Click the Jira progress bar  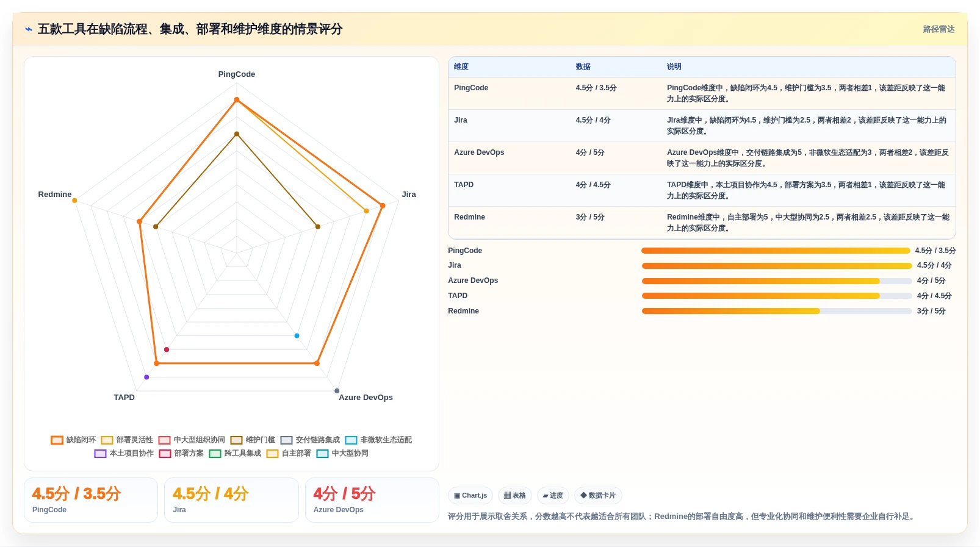777,266
